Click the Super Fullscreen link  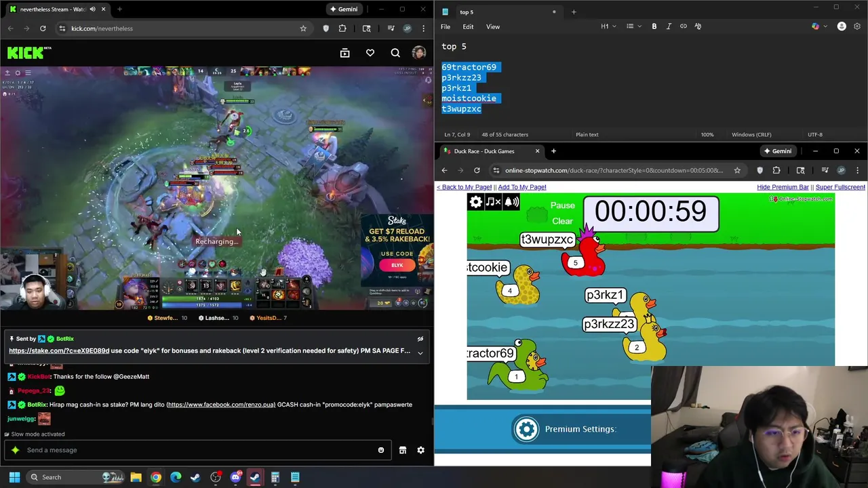pyautogui.click(x=840, y=187)
